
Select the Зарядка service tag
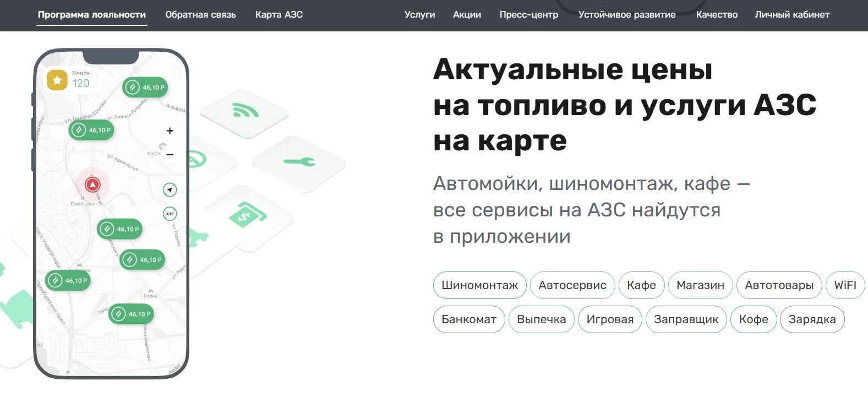point(812,319)
